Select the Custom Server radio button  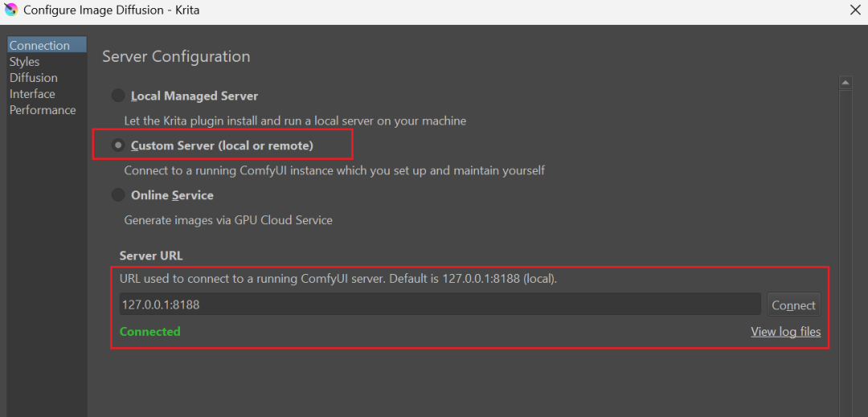[118, 145]
